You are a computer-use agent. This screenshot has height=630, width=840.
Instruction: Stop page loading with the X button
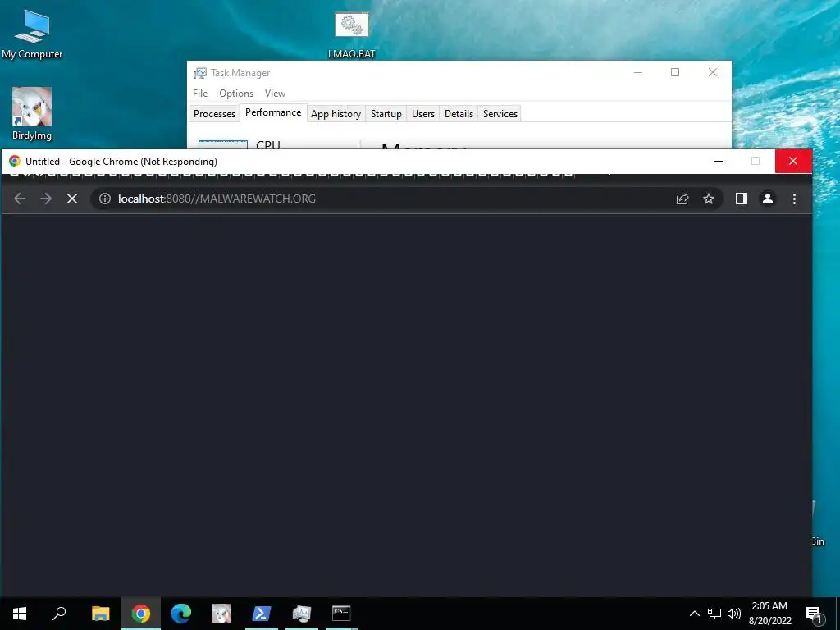pos(72,199)
